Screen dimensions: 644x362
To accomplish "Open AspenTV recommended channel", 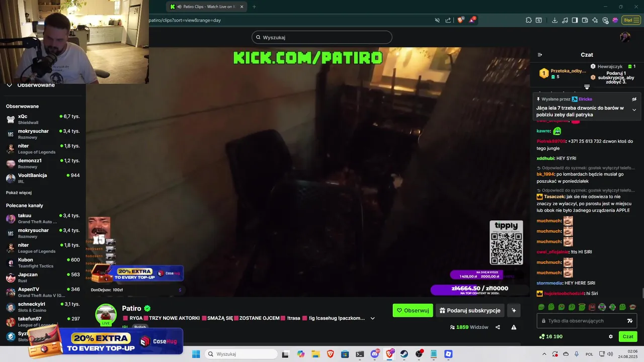I will [x=43, y=292].
